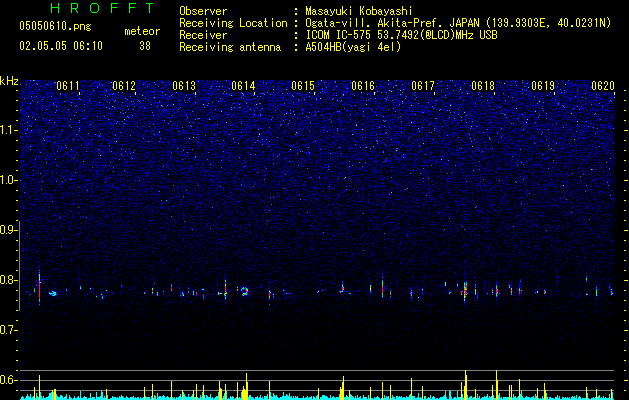
Task: Click the 'Receiving Location' label
Action: [233, 23]
